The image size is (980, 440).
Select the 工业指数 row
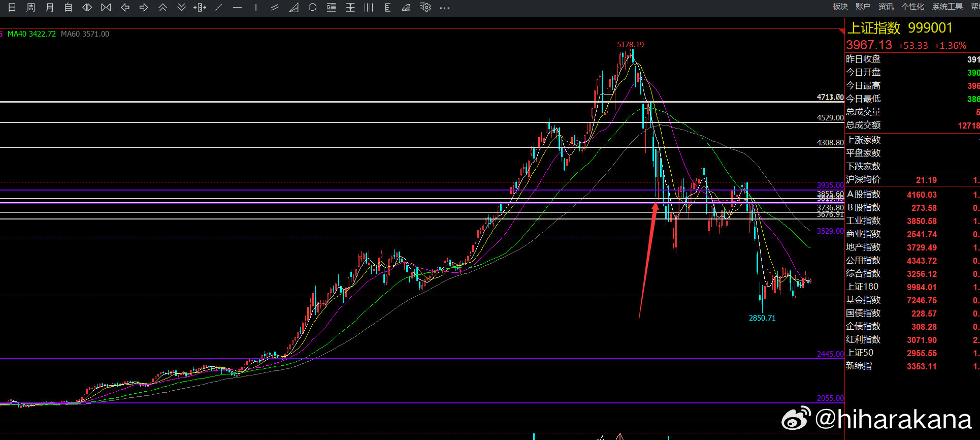[x=912, y=221]
